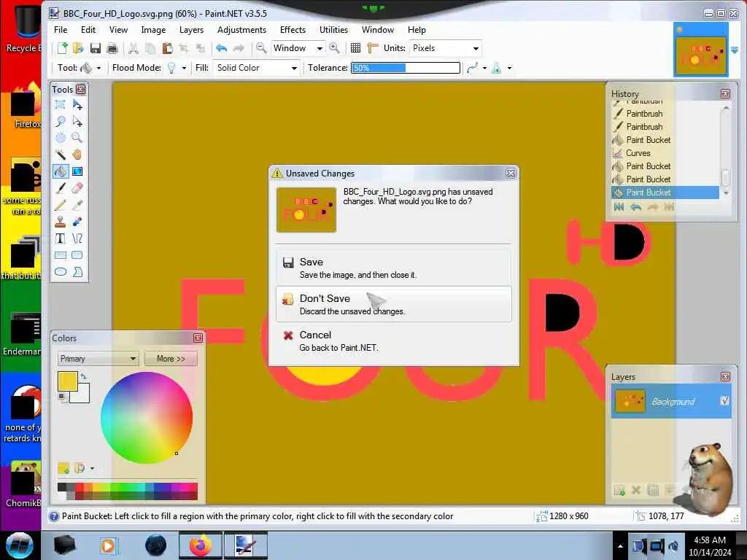The height and width of the screenshot is (560, 747).
Task: Select the Rectangle Select tool
Action: (x=61, y=105)
